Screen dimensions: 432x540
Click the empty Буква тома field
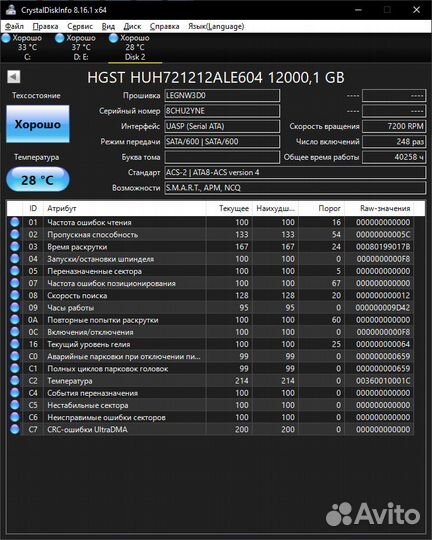(222, 157)
